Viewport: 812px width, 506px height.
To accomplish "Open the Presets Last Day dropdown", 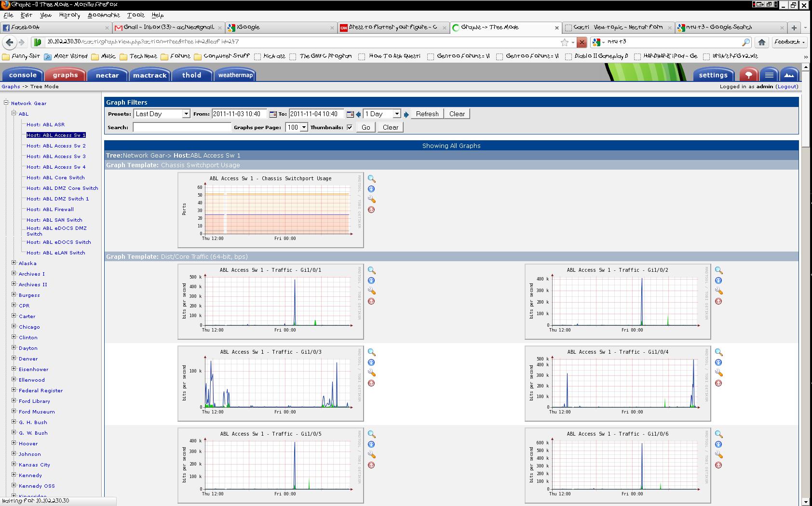I will 162,114.
